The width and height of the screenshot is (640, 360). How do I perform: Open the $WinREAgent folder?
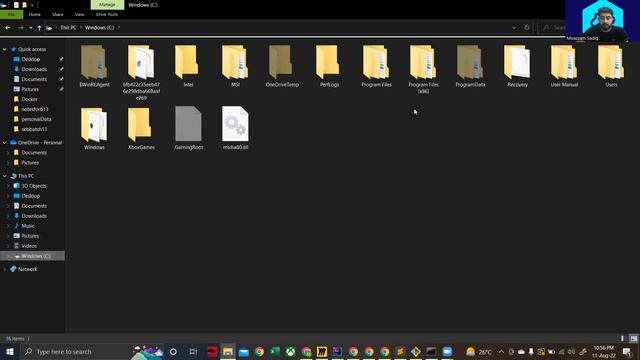click(x=94, y=67)
